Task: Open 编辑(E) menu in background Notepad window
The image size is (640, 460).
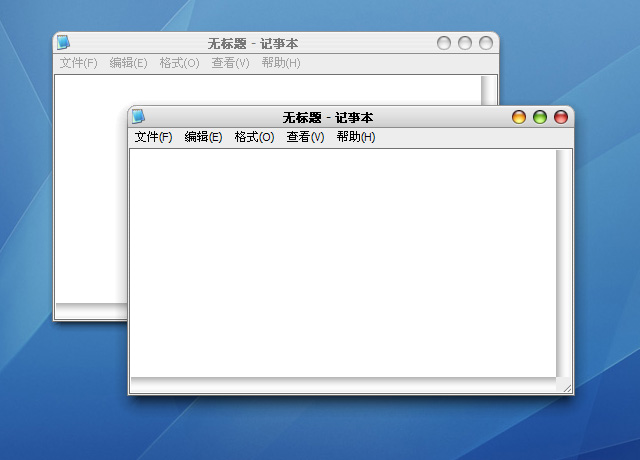Action: pyautogui.click(x=129, y=63)
